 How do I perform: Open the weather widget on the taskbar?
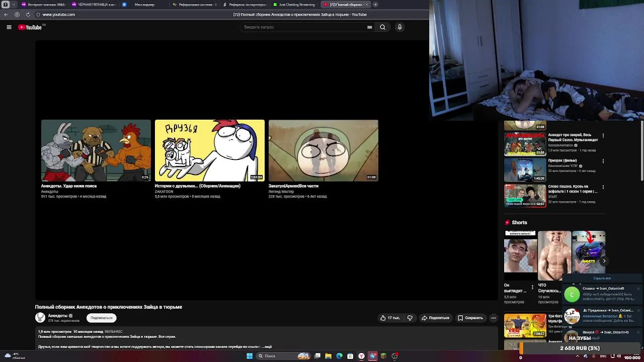[14, 356]
